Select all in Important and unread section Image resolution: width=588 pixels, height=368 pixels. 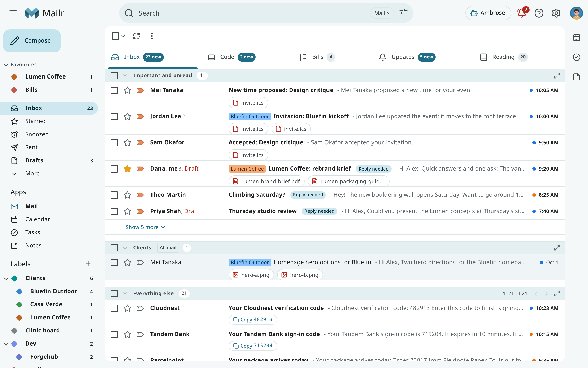(x=114, y=76)
